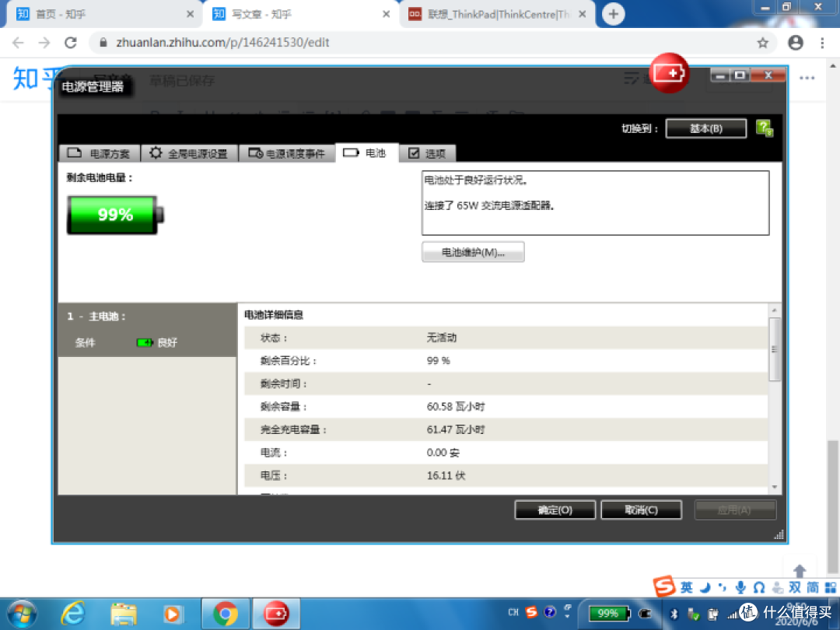Viewport: 840px width, 630px height.
Task: Click the 电池维护(M)... button
Action: click(473, 252)
